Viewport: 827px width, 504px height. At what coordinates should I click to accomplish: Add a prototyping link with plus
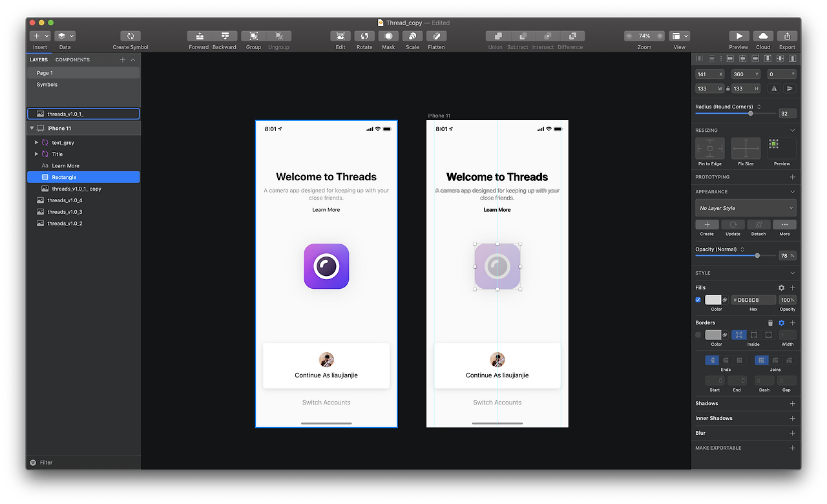point(793,177)
